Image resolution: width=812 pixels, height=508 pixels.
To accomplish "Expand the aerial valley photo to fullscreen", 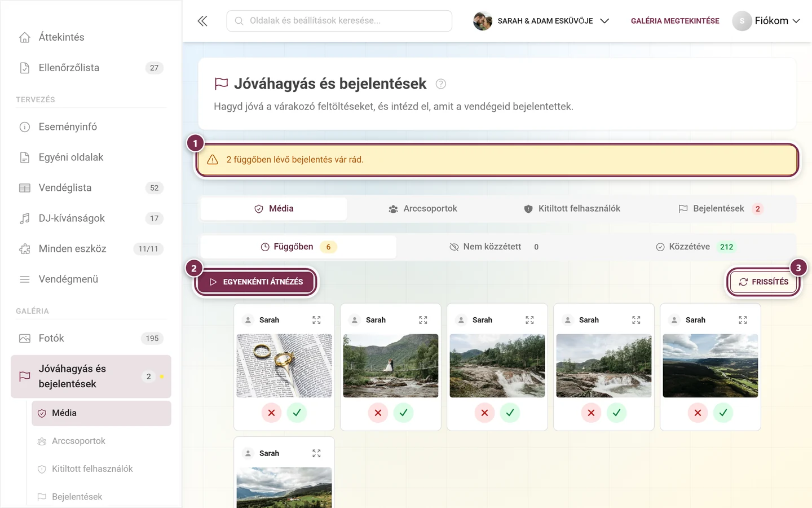I will [743, 320].
